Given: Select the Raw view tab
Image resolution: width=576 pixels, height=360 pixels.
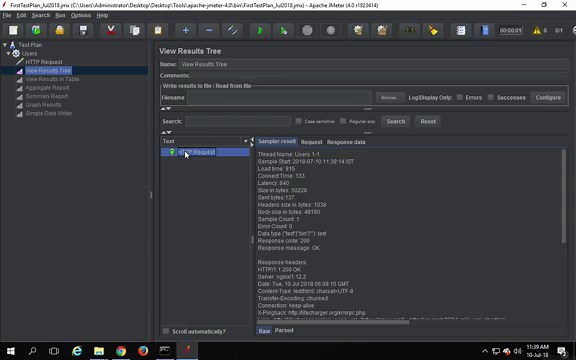Looking at the screenshot, I should pos(264,331).
